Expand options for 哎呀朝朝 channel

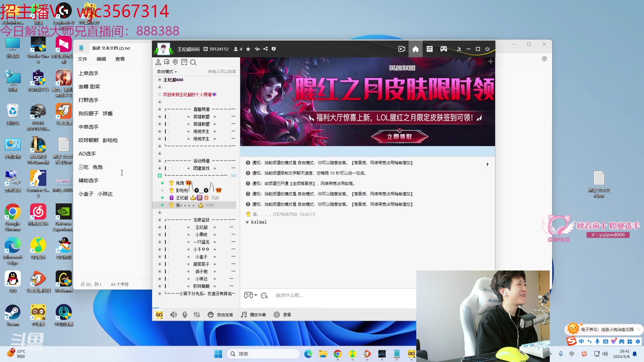231,286
